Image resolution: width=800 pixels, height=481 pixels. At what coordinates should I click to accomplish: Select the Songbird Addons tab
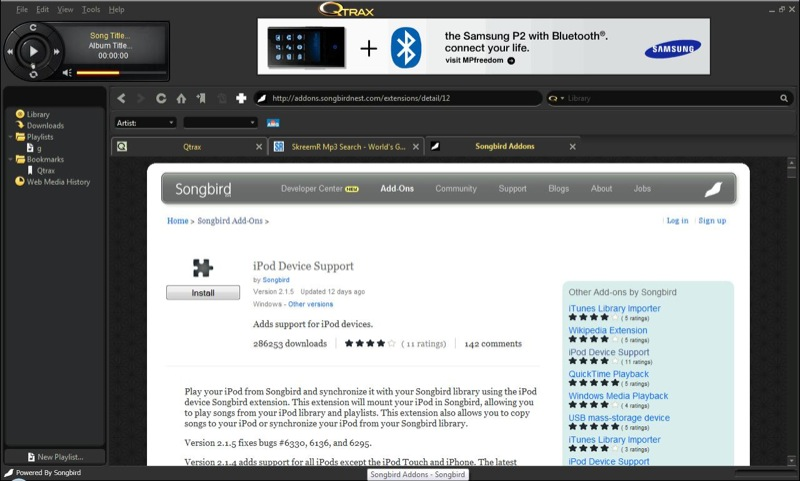(x=505, y=146)
